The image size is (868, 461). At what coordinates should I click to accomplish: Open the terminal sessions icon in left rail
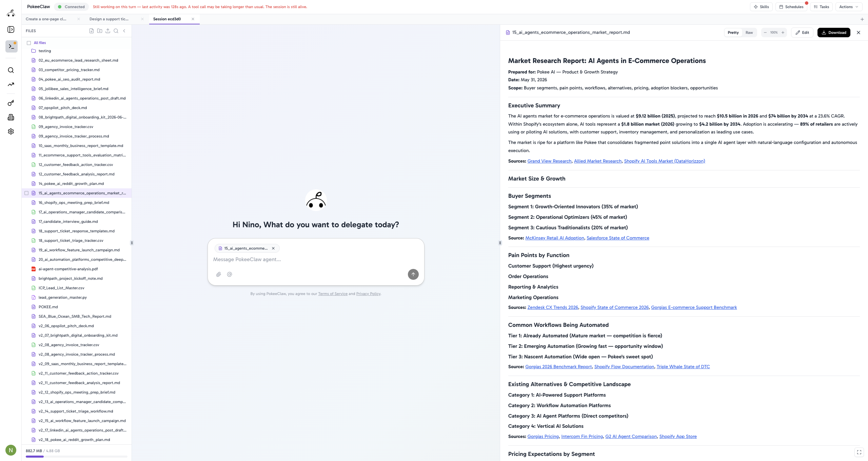point(12,46)
